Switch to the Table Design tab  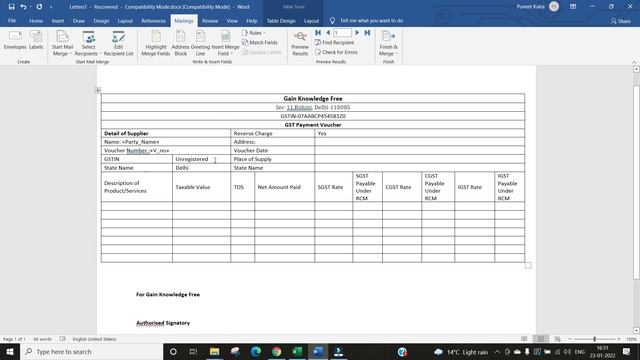[281, 20]
